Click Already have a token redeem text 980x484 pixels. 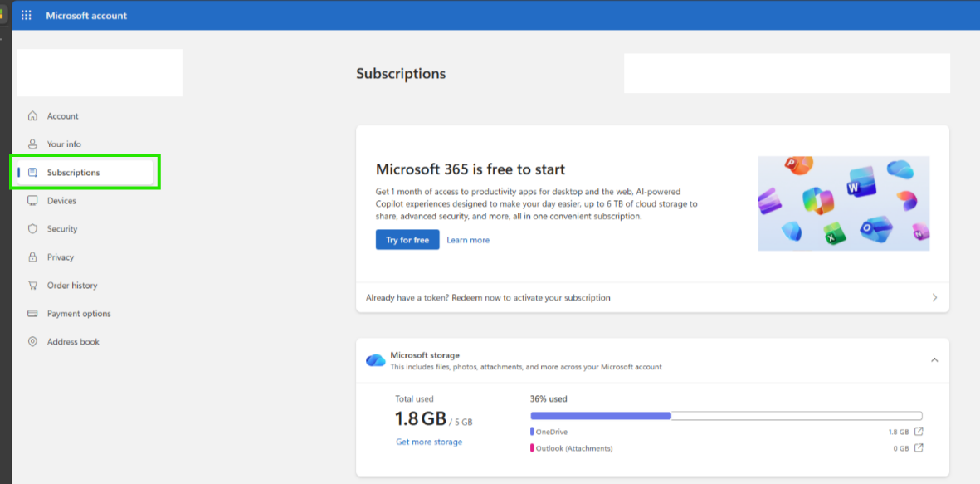(x=488, y=298)
